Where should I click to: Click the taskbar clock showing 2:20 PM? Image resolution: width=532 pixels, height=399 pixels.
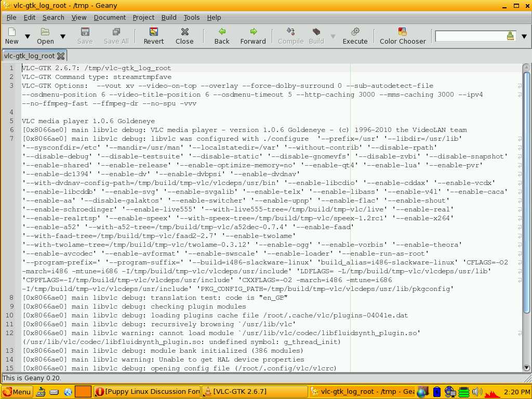516,392
